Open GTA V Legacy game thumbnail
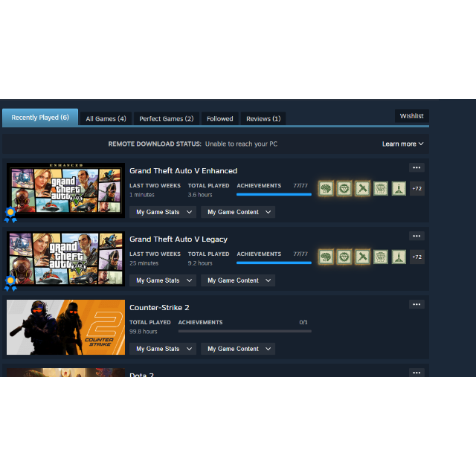This screenshot has width=476, height=476. pos(65,259)
